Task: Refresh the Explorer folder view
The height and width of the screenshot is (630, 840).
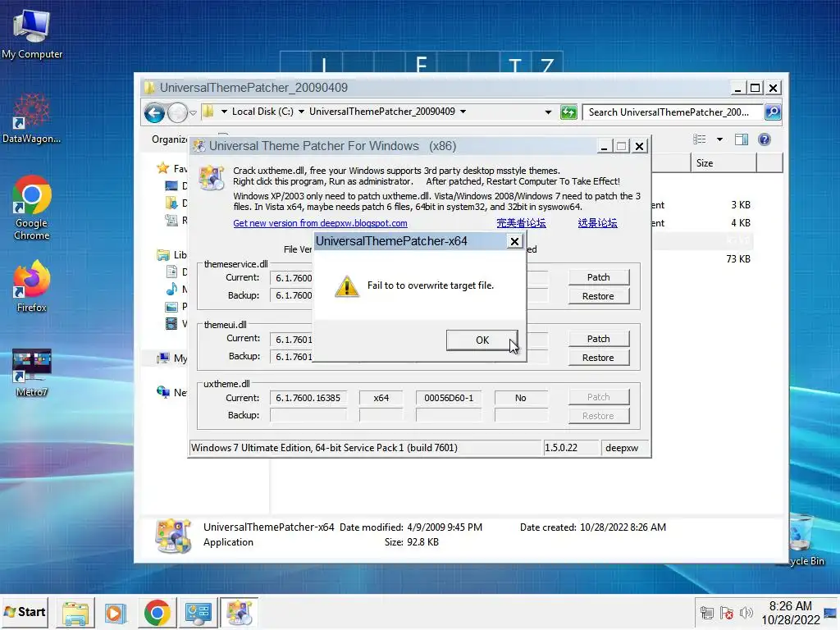Action: coord(568,112)
